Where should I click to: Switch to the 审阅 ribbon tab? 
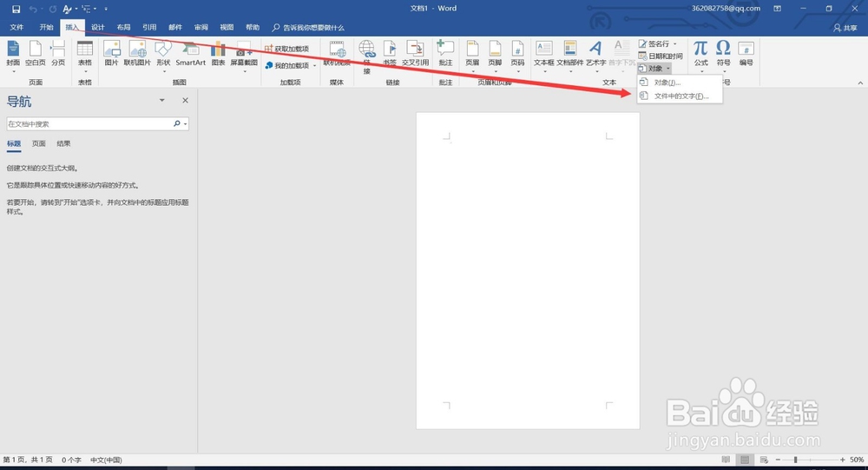(201, 27)
